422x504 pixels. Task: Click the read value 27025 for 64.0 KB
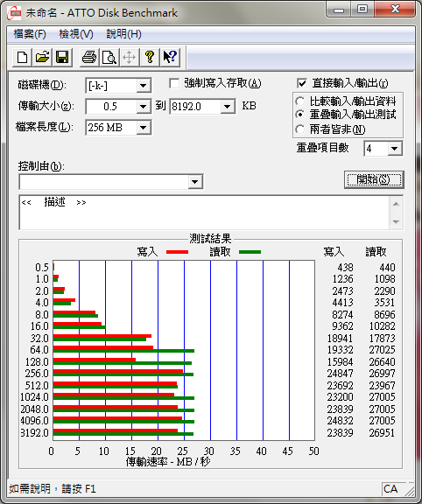pyautogui.click(x=382, y=350)
